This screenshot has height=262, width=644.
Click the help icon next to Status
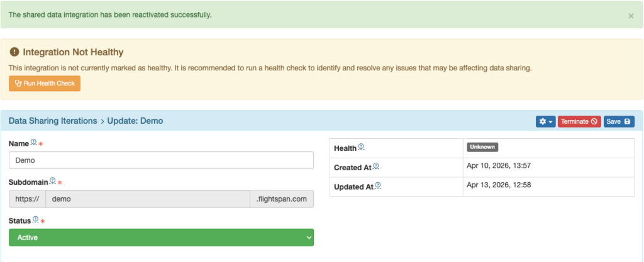point(36,219)
